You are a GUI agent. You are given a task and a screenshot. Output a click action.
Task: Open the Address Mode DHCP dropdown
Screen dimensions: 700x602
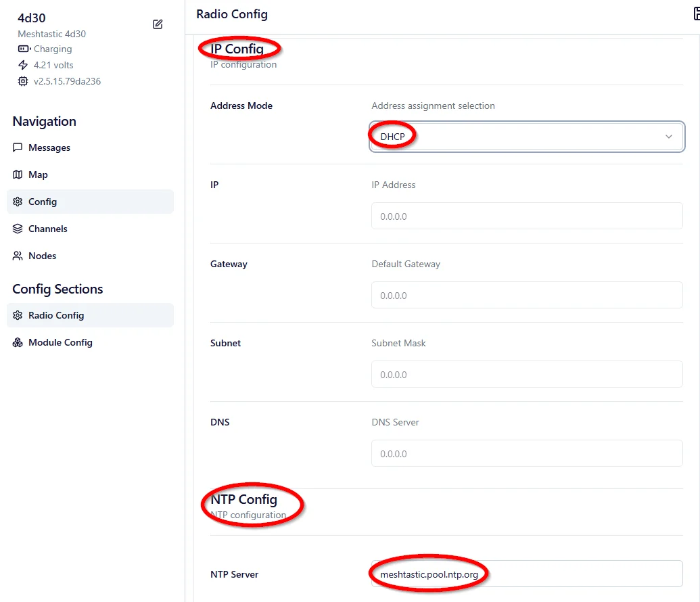click(527, 137)
